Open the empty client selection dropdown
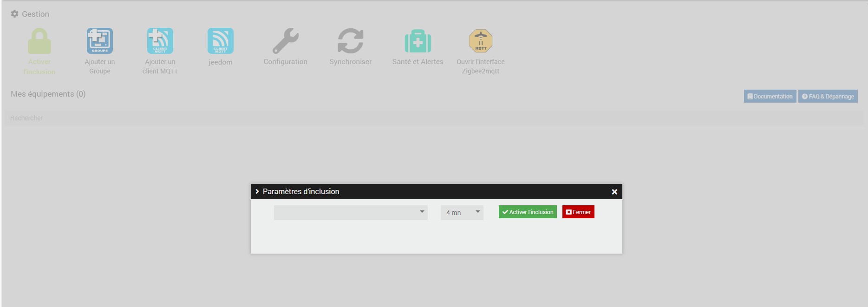868x307 pixels. tap(351, 213)
